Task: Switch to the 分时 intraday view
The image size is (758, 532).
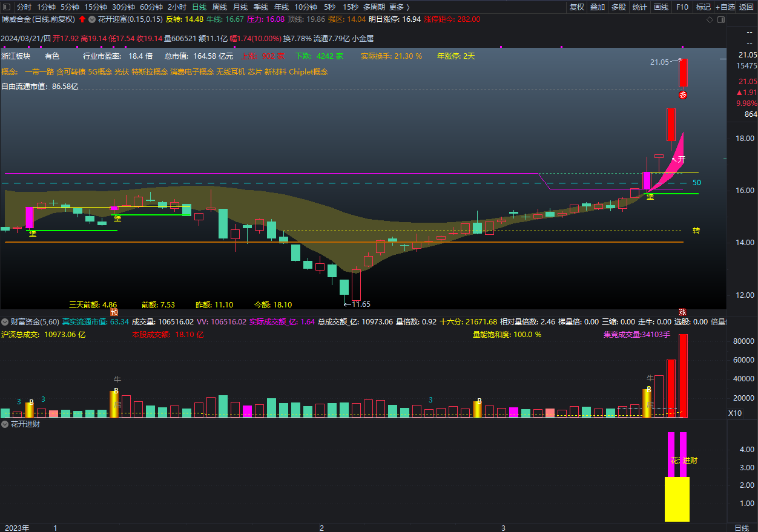Action: tap(24, 7)
